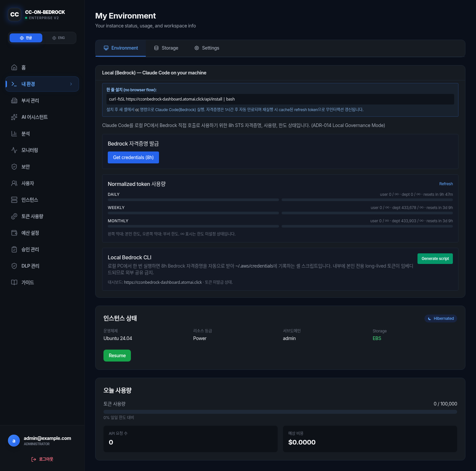This screenshot has height=471, width=476.
Task: Open the Environment tab
Action: pyautogui.click(x=121, y=48)
